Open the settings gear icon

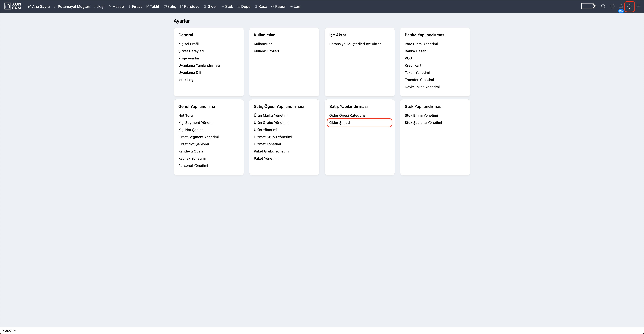[x=630, y=7]
